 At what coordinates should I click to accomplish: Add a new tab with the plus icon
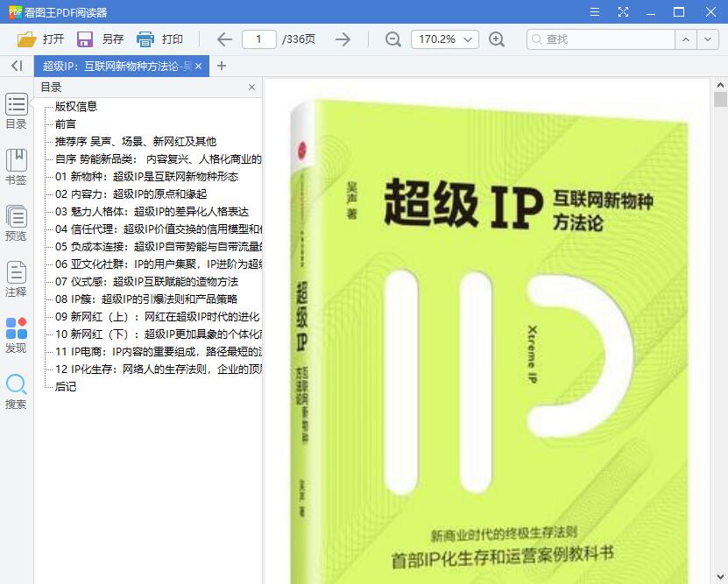click(x=222, y=66)
